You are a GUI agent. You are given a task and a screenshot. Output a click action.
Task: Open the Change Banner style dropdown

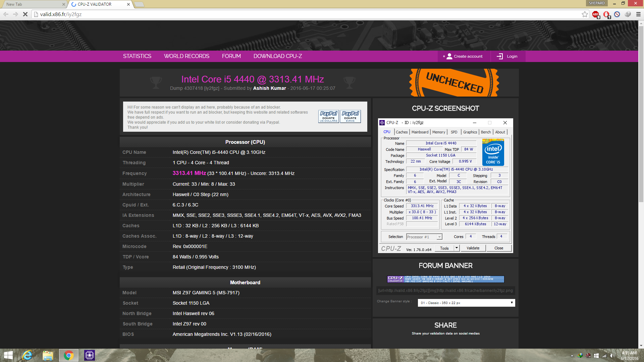pos(466,303)
